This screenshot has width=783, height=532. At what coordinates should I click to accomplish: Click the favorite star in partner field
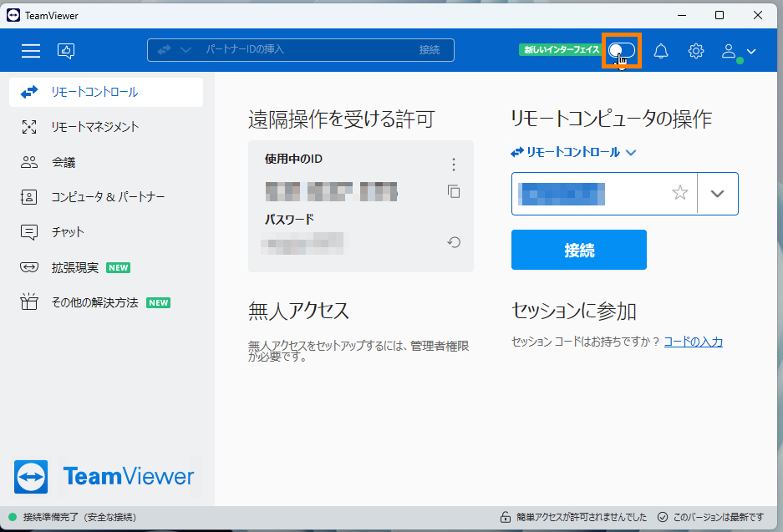click(680, 193)
